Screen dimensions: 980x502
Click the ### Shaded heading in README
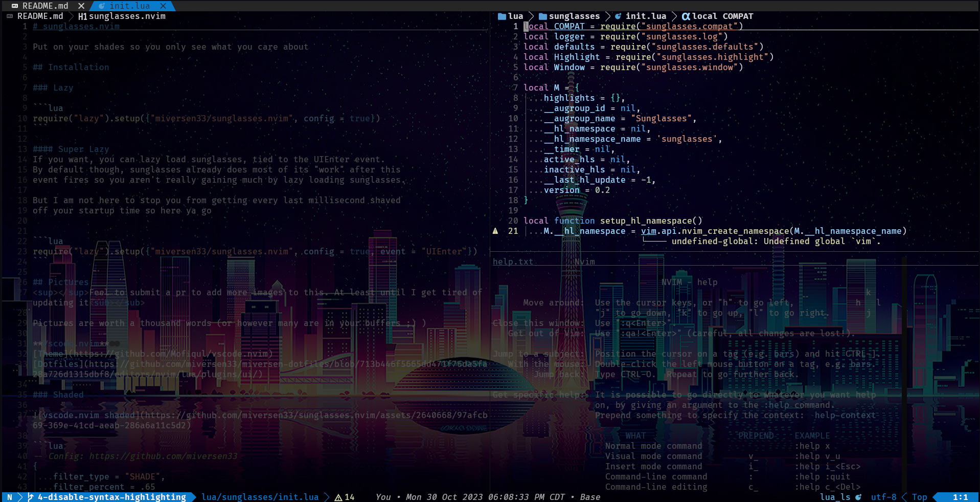[x=58, y=395]
